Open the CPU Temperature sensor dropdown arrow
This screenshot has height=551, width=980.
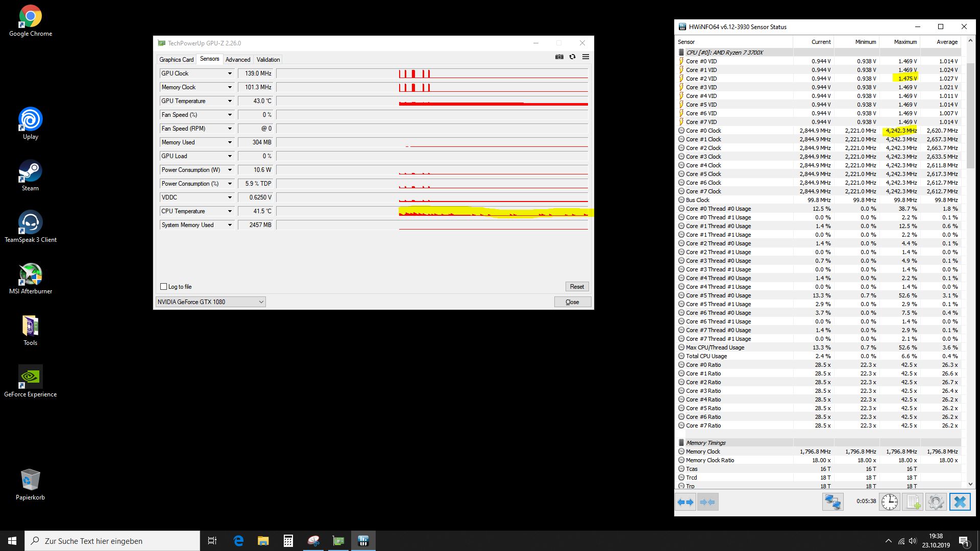(x=230, y=211)
